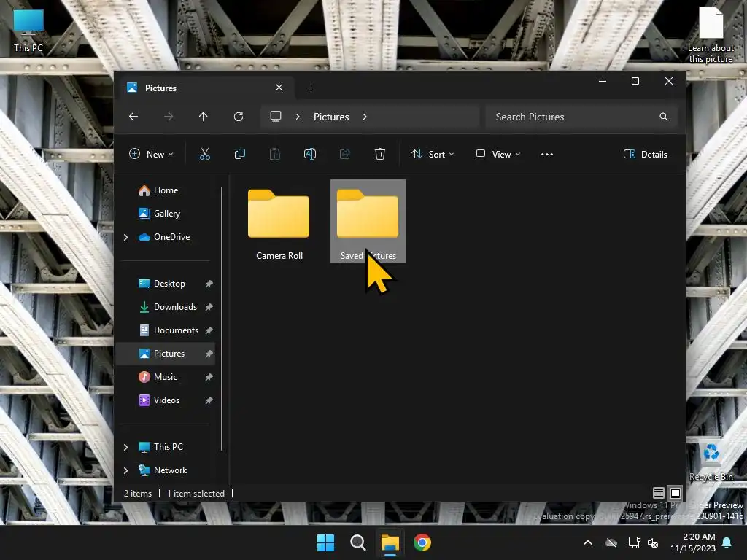Click the muted volume tray icon
This screenshot has height=560, width=747.
point(653,542)
